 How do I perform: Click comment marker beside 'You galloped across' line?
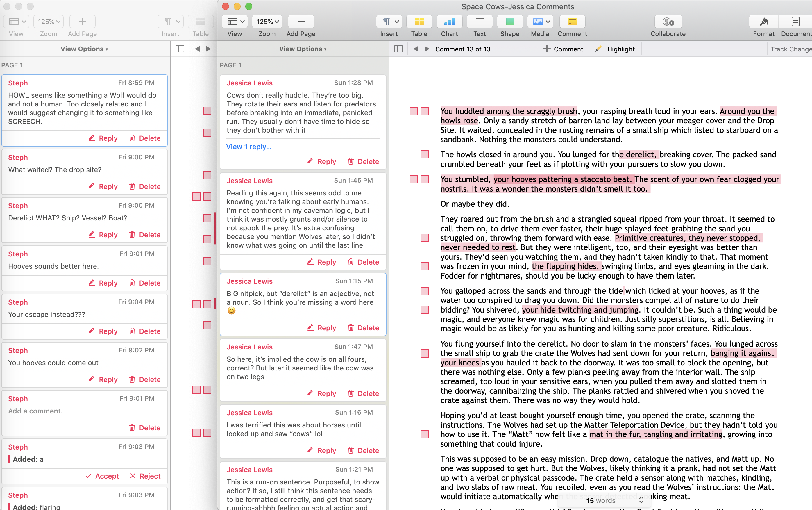425,291
